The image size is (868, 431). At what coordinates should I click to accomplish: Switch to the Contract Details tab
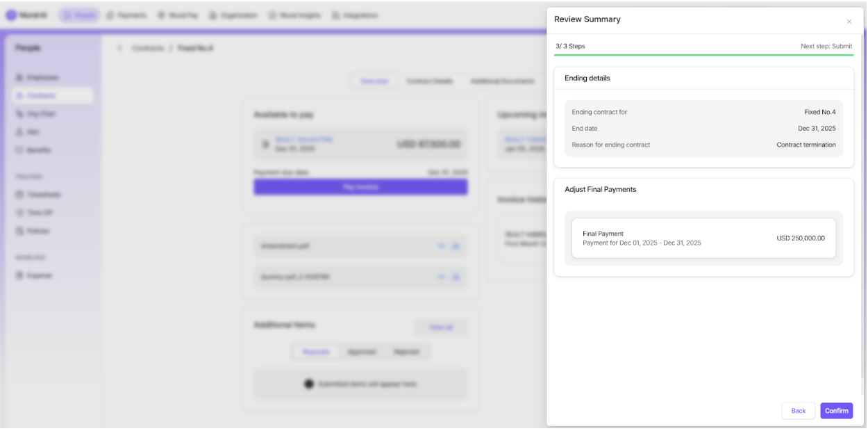(x=429, y=81)
